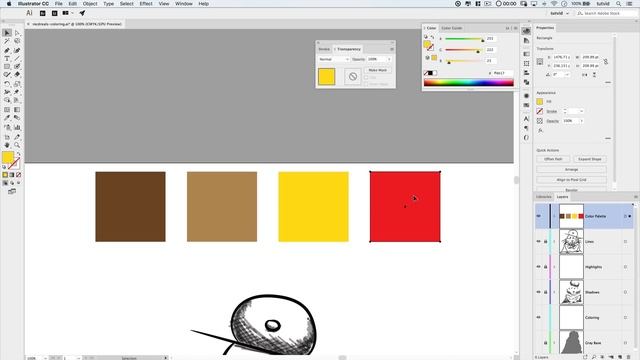Switch to the Color Guide tab
This screenshot has height=360, width=640.
(x=452, y=28)
